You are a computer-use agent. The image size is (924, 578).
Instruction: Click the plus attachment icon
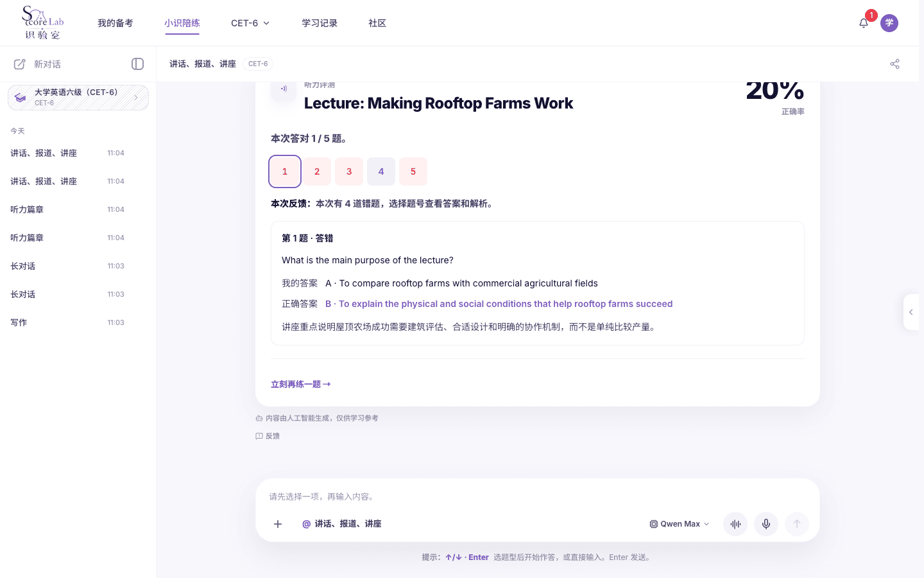[278, 524]
